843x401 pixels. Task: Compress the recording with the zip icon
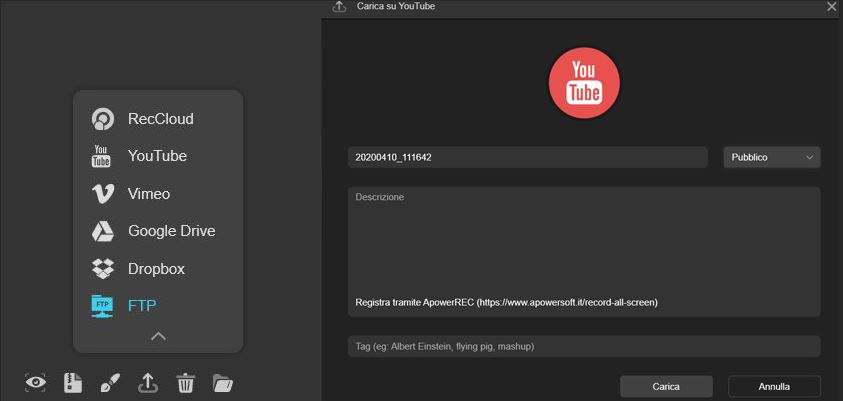(x=73, y=383)
